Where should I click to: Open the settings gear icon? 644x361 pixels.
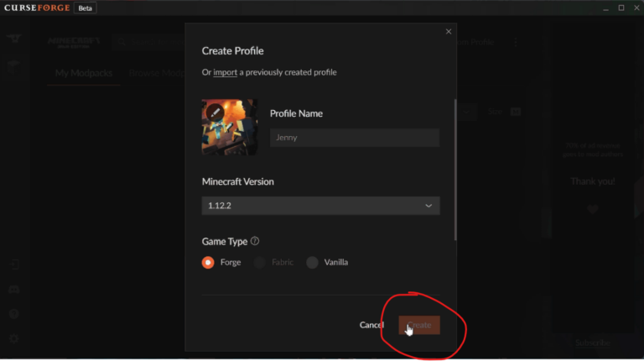click(14, 339)
